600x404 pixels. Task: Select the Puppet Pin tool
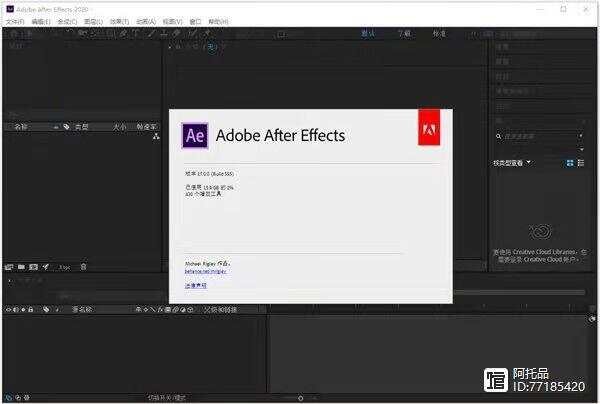click(x=207, y=34)
